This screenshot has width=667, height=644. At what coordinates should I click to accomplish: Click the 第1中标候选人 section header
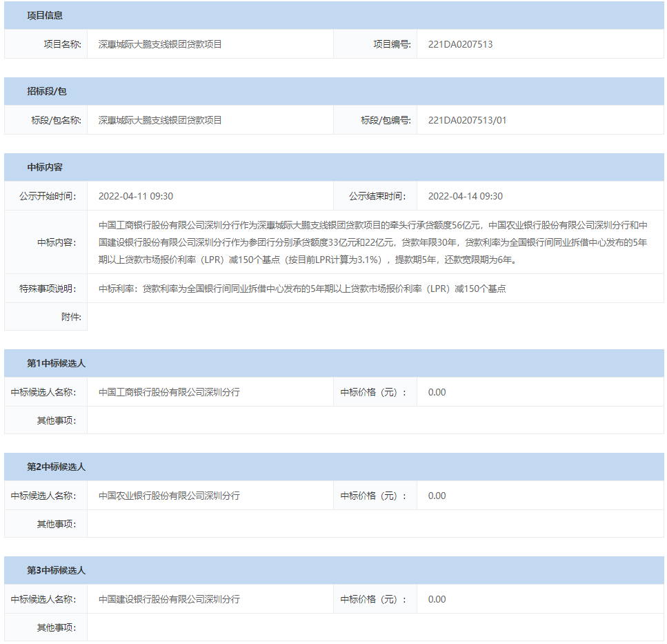pos(56,363)
